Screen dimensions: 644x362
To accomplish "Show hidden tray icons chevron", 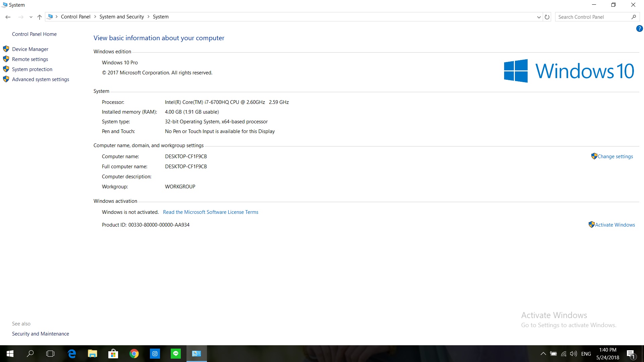I will point(543,354).
